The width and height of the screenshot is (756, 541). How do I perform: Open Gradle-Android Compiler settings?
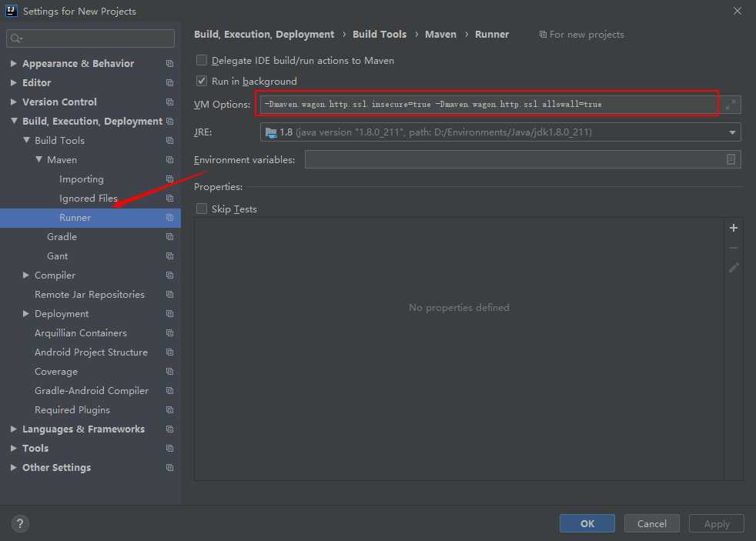[92, 391]
